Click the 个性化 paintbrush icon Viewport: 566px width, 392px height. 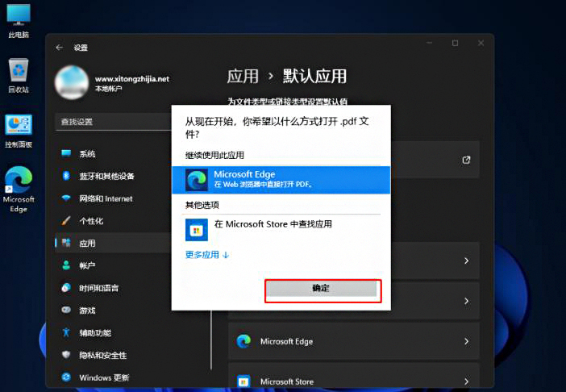pyautogui.click(x=66, y=220)
